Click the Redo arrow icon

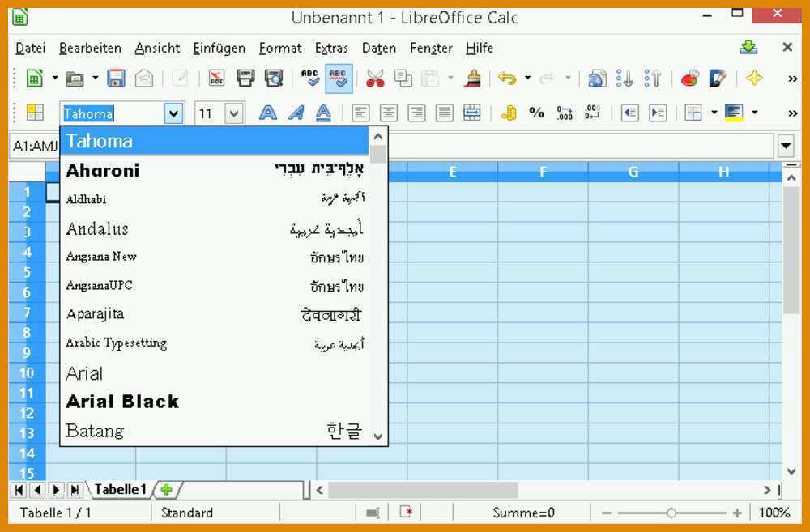click(x=548, y=79)
